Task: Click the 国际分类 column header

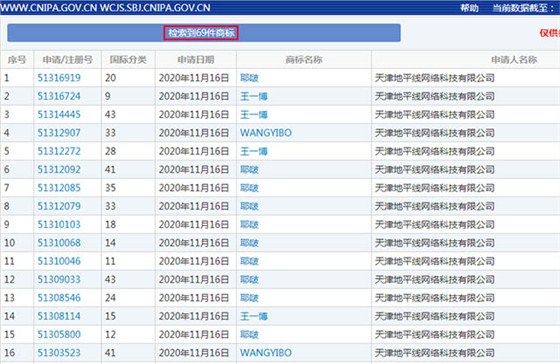Action: tap(128, 60)
